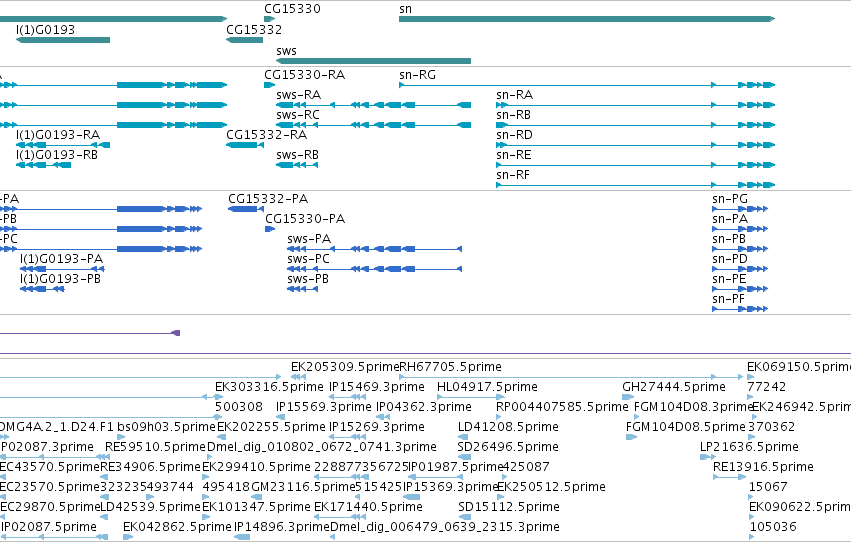The width and height of the screenshot is (851, 542).
Task: Select the RH67705.5prime EST label
Action: tap(450, 367)
